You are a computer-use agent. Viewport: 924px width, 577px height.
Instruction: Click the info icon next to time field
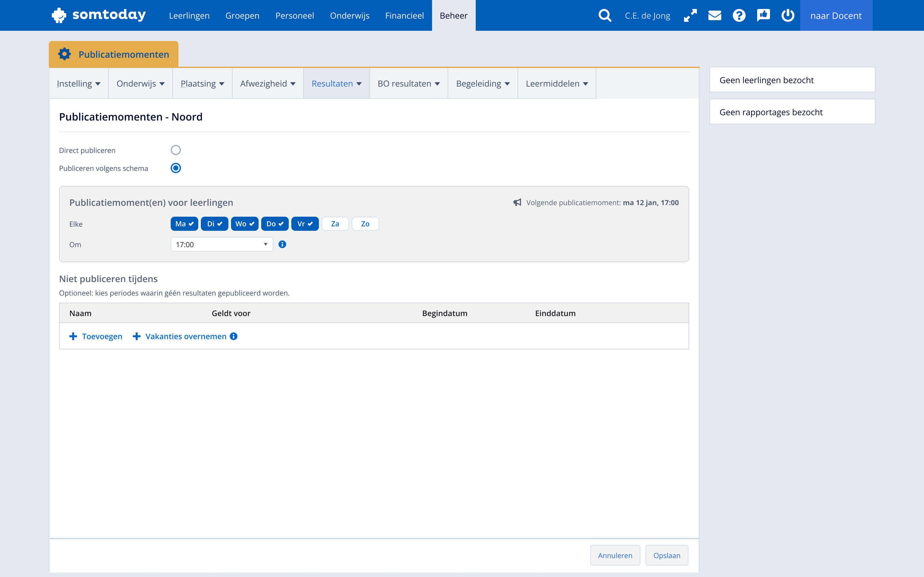pyautogui.click(x=282, y=244)
